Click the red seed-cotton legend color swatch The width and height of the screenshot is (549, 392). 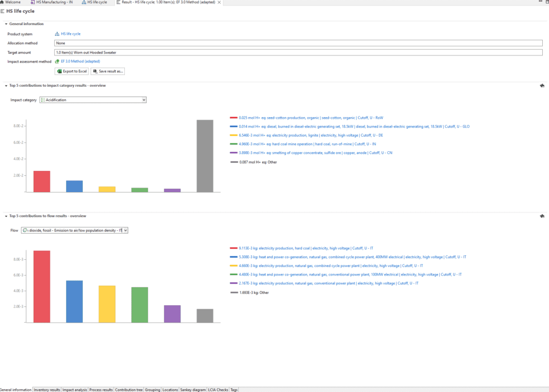(x=234, y=118)
